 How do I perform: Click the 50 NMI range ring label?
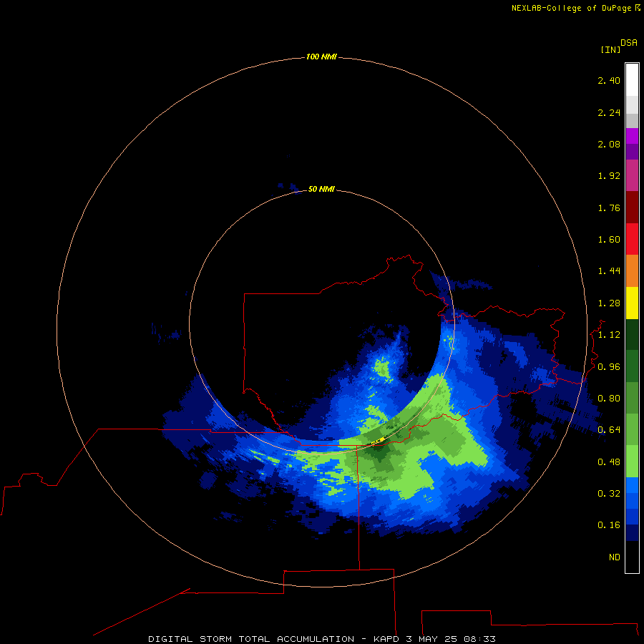coord(321,189)
